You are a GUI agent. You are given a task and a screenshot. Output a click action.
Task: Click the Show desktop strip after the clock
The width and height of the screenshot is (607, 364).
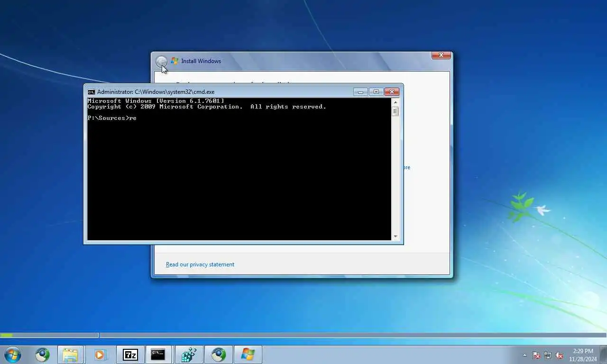[x=604, y=355]
